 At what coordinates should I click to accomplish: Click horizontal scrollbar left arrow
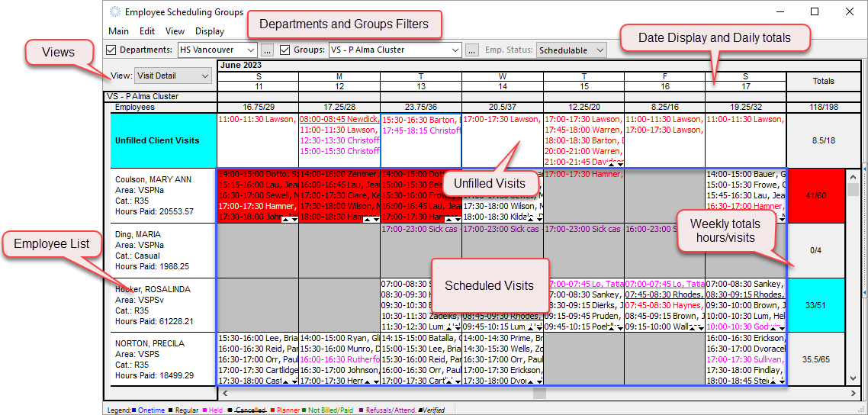pyautogui.click(x=223, y=394)
